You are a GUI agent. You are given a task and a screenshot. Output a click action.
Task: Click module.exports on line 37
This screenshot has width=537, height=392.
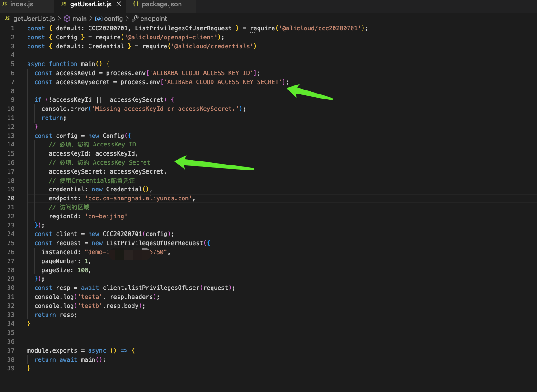(52, 350)
